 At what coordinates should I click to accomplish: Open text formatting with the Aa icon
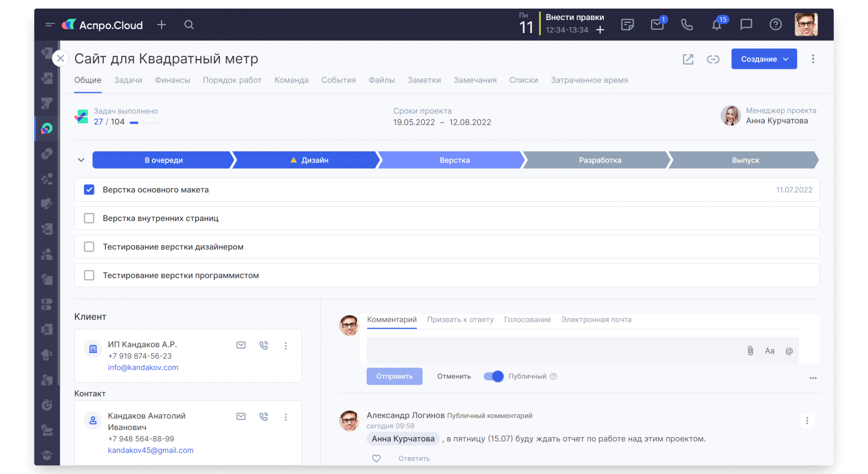click(x=770, y=351)
